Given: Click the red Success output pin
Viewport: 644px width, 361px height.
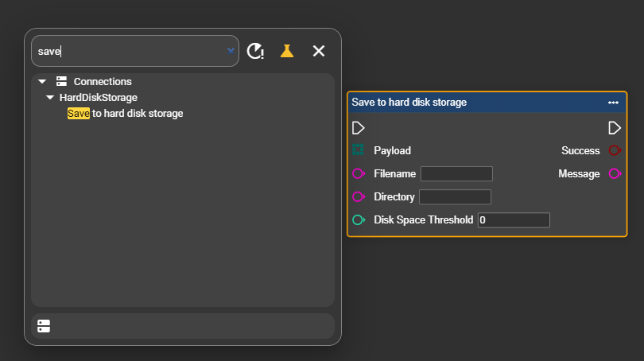Looking at the screenshot, I should click(x=614, y=150).
